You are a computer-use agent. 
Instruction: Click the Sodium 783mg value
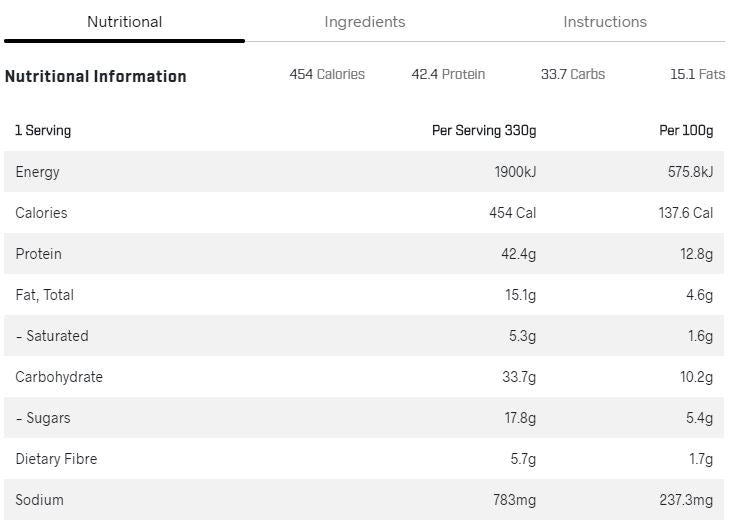515,500
